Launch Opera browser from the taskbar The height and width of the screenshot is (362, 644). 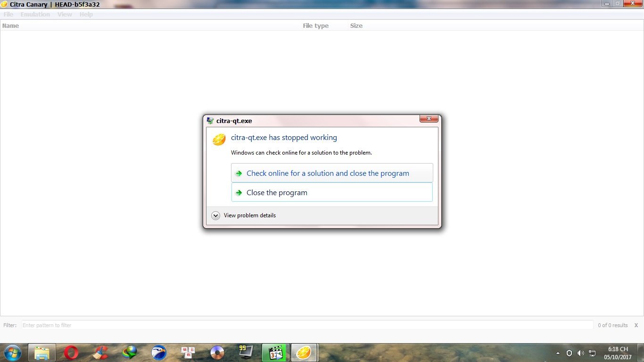(71, 353)
